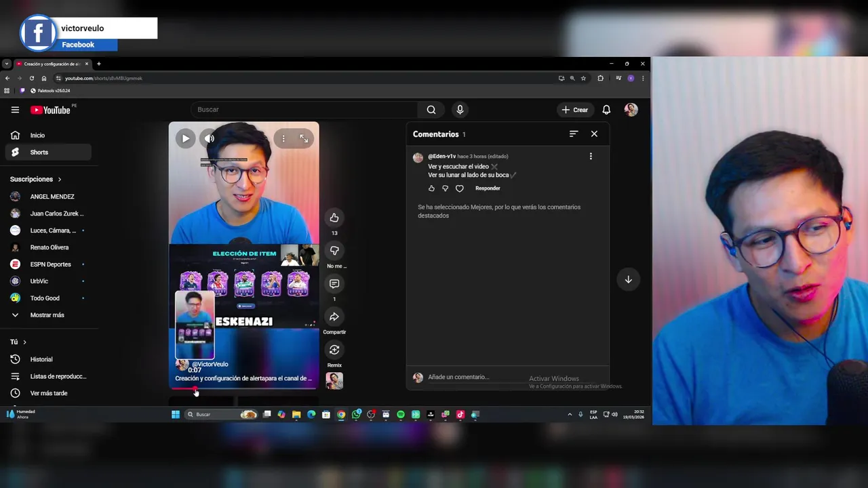Click the search magnifier button
Viewport: 868px width, 488px height.
pos(431,110)
